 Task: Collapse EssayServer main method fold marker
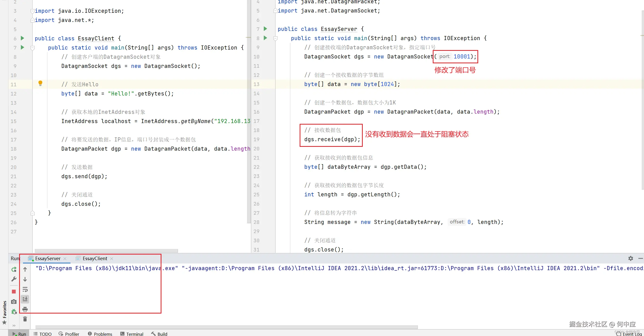(x=275, y=38)
